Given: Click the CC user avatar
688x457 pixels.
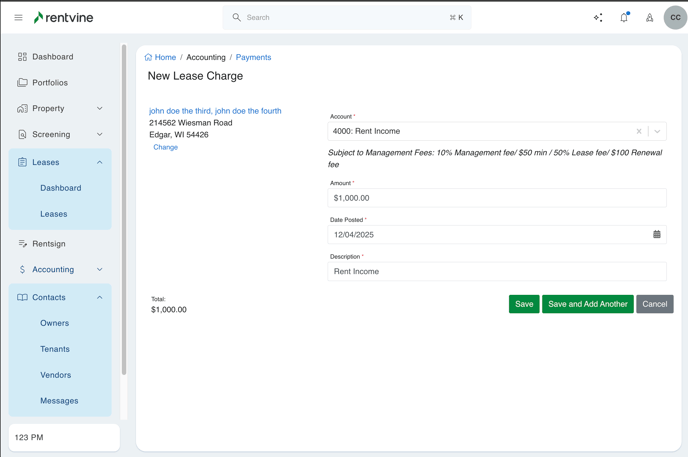Looking at the screenshot, I should click(x=675, y=17).
